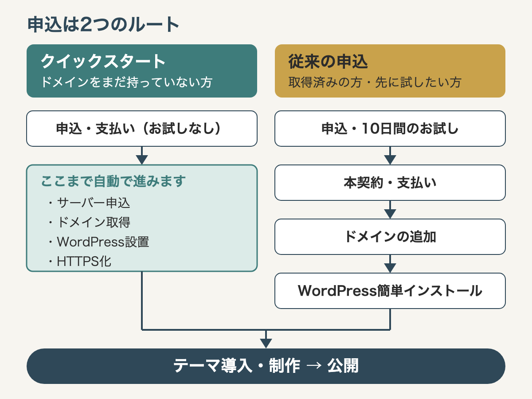Click the subtitle 取得済みの方・先に試したい方
This screenshot has height=399, width=532.
(x=375, y=82)
